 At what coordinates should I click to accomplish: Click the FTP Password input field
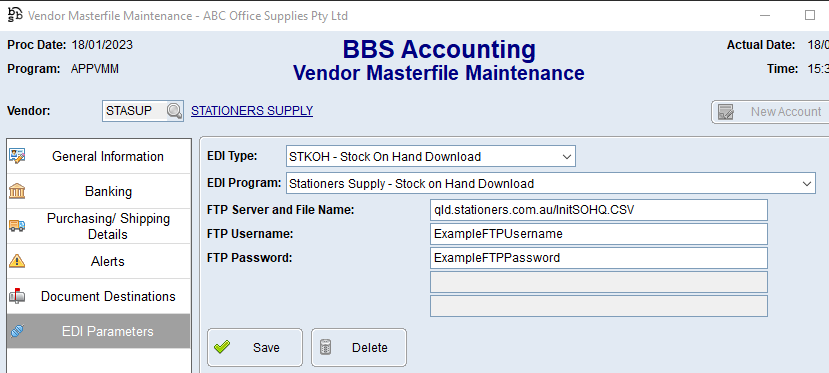[598, 258]
